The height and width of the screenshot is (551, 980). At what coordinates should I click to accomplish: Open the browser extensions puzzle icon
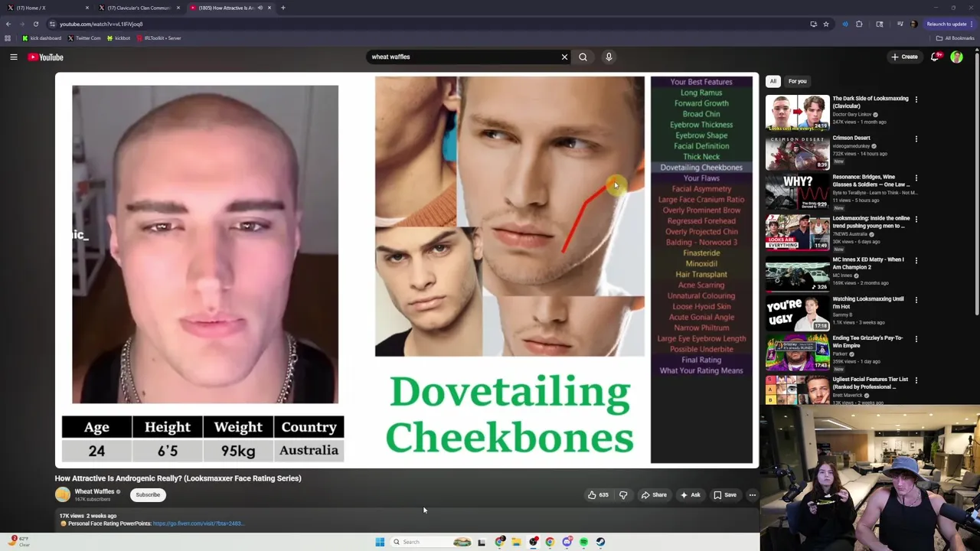[859, 24]
